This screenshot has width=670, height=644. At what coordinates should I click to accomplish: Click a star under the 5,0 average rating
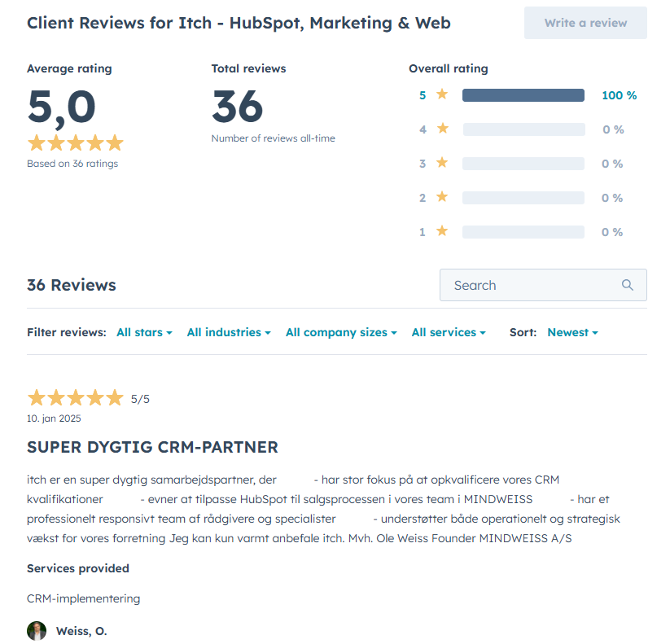[37, 142]
